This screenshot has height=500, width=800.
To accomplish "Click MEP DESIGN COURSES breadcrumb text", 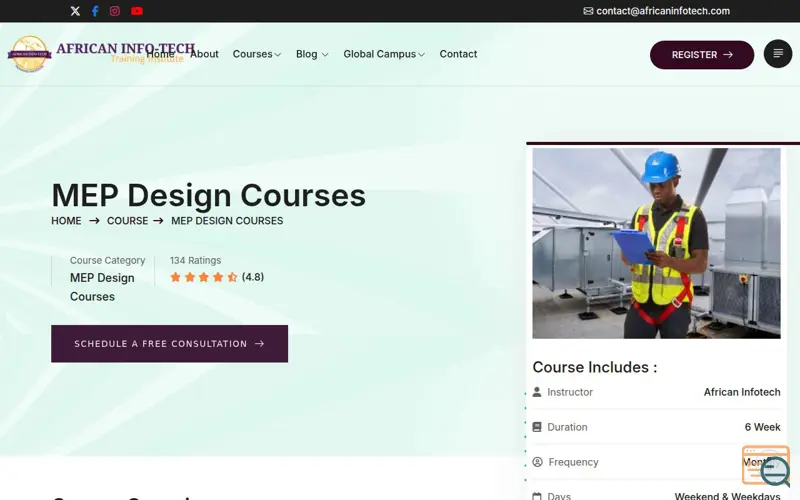I will pyautogui.click(x=227, y=221).
